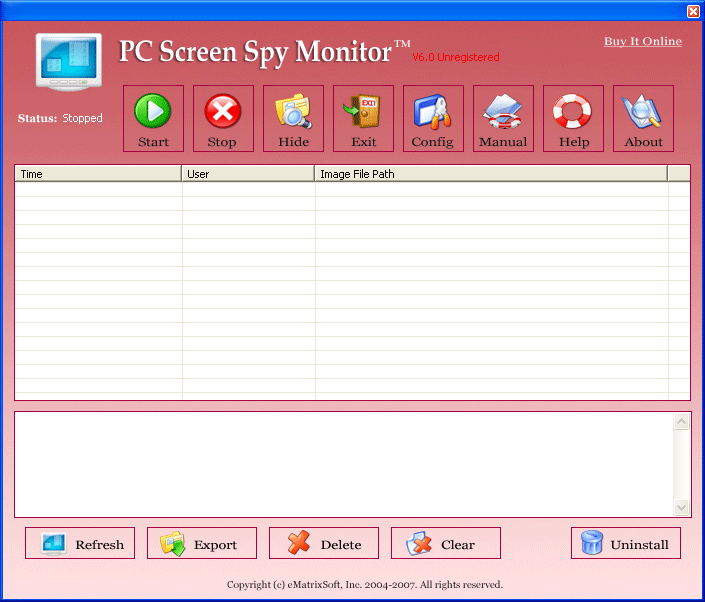Show the About dialog

[643, 118]
